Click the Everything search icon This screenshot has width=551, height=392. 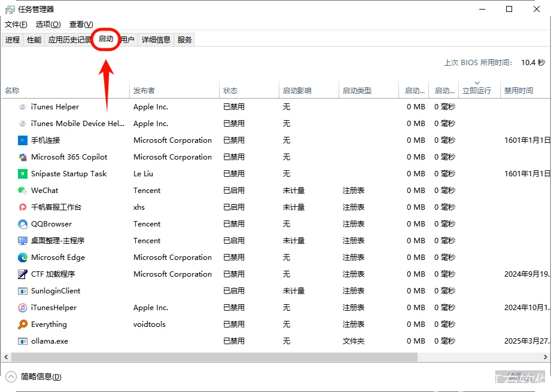(x=23, y=324)
